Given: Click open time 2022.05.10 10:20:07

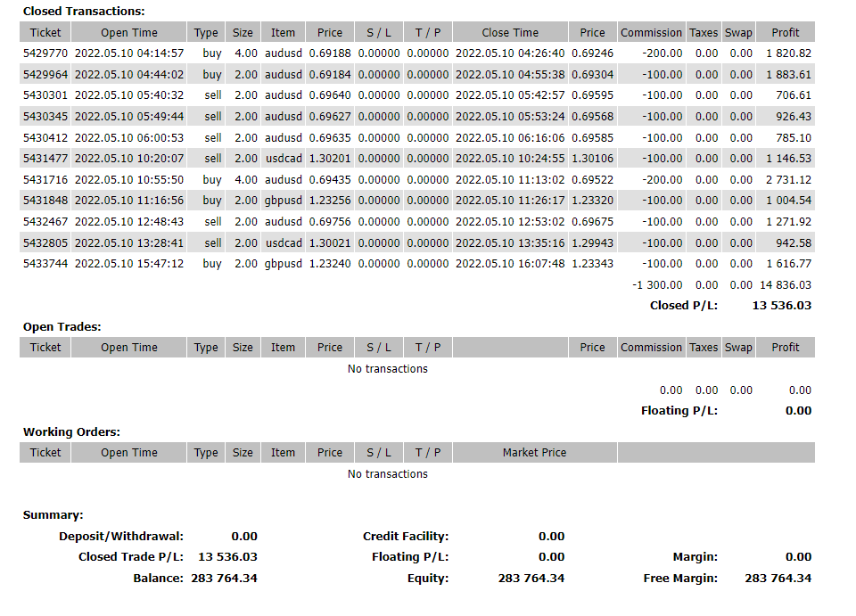Looking at the screenshot, I should click(x=129, y=158).
